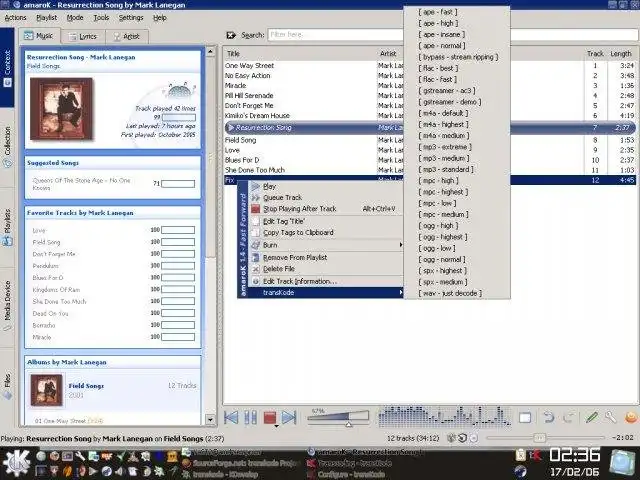Open the Files sidebar tab

click(x=7, y=386)
